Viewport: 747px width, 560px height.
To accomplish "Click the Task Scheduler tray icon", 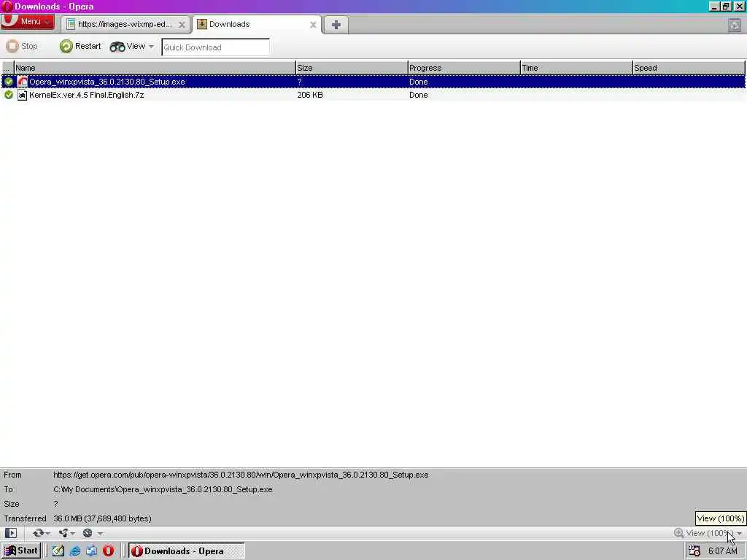I will pos(694,551).
